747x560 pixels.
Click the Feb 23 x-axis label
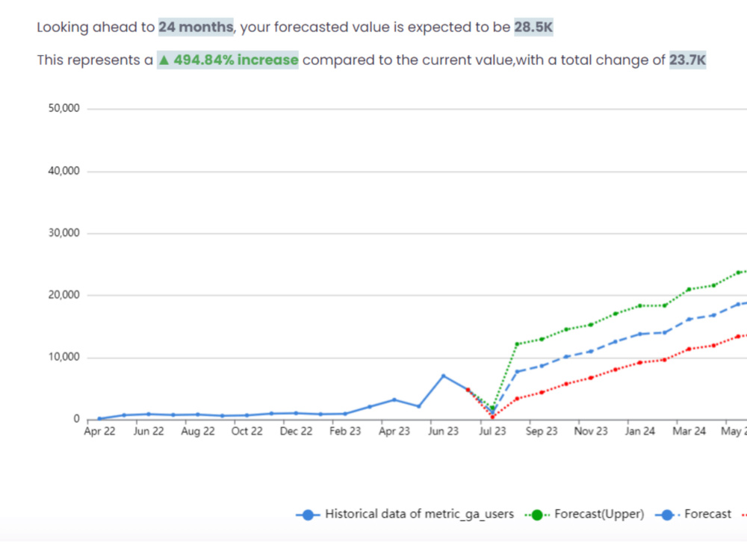[345, 432]
